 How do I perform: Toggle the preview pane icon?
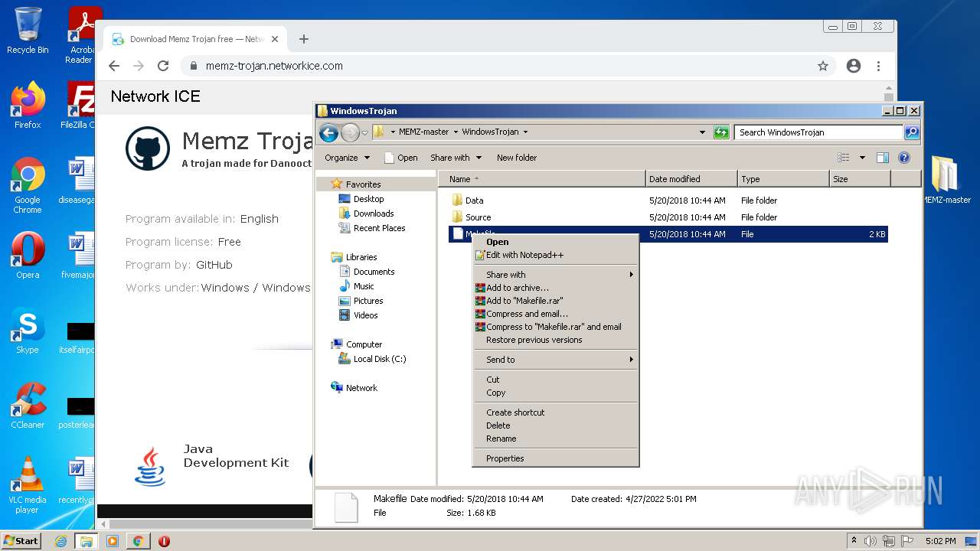click(x=883, y=158)
